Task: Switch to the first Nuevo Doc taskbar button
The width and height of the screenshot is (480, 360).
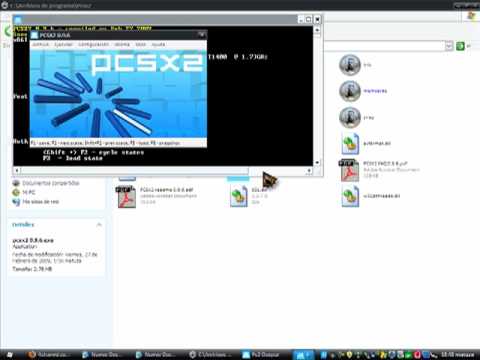Action: [104, 355]
